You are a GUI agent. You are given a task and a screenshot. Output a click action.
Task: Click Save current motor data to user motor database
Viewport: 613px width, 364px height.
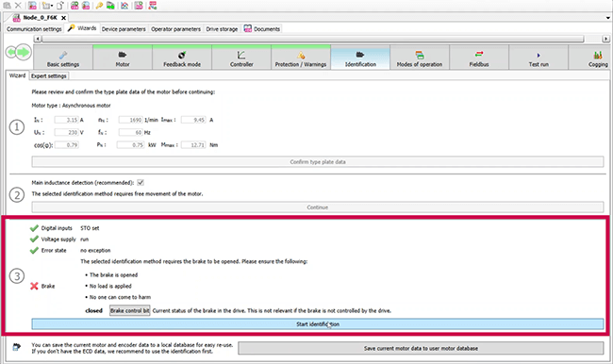tap(421, 348)
